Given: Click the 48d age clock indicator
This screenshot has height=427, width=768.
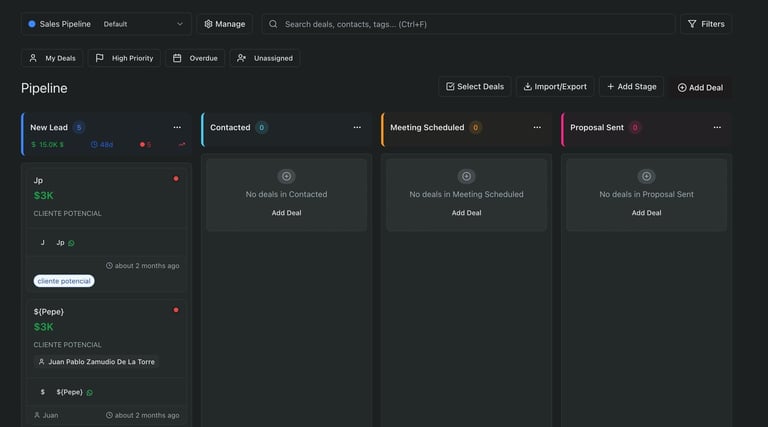Looking at the screenshot, I should [102, 144].
